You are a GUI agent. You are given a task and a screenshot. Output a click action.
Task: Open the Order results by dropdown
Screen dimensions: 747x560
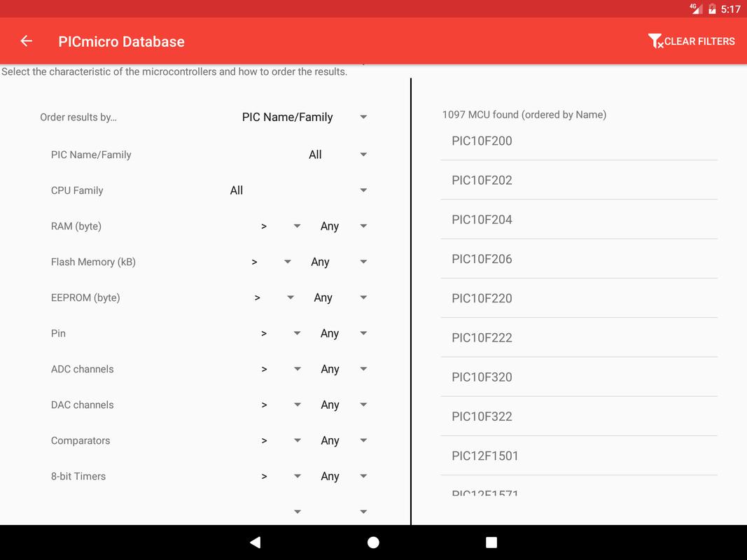(304, 117)
